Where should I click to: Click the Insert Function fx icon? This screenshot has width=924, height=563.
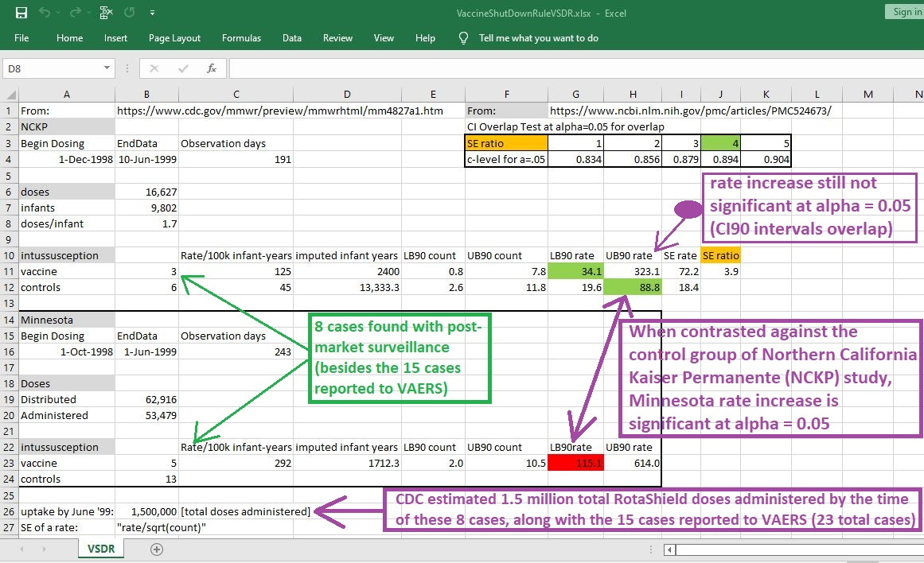[x=211, y=69]
